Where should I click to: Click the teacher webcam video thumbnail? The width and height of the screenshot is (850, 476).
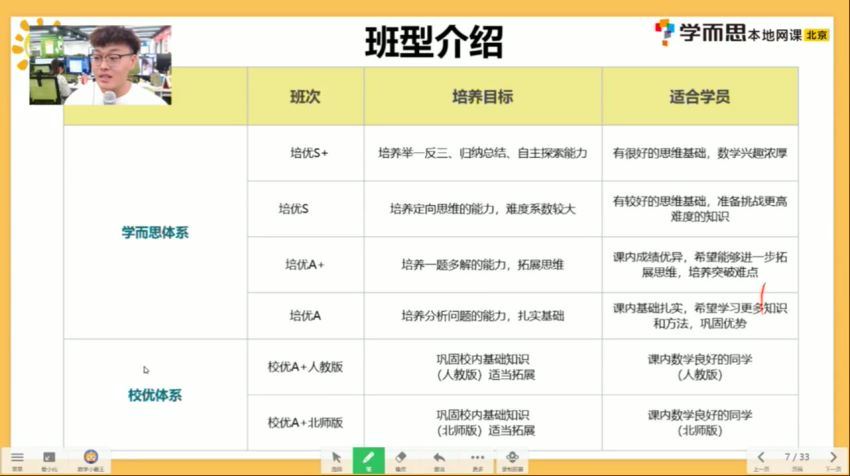[100, 65]
